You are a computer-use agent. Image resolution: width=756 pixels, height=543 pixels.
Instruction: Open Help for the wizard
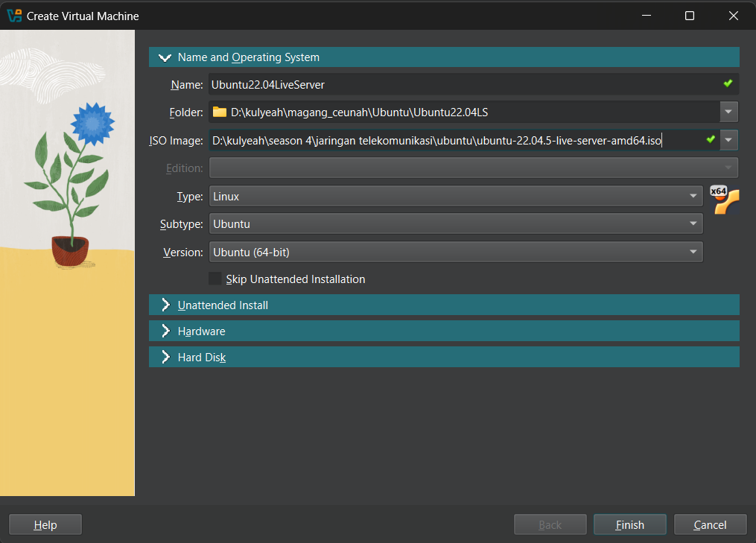click(45, 524)
